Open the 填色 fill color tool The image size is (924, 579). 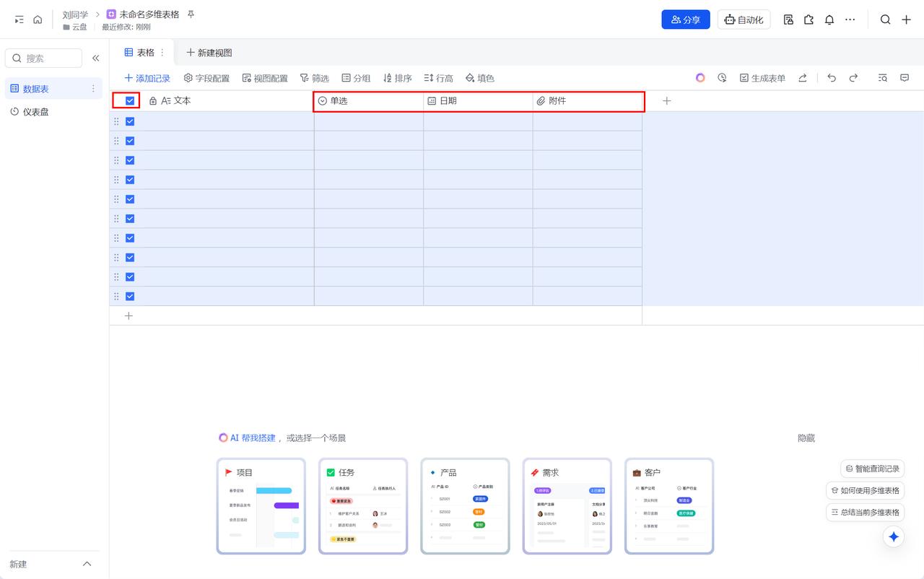tap(480, 78)
